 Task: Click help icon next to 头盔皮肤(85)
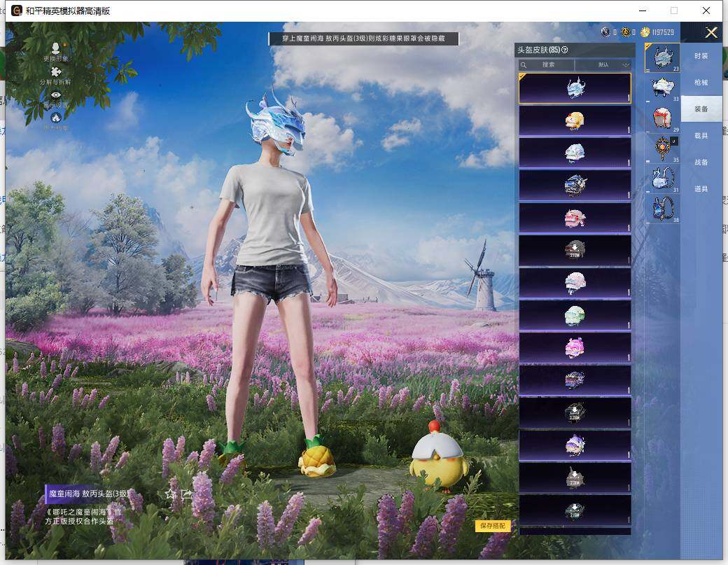tap(565, 50)
